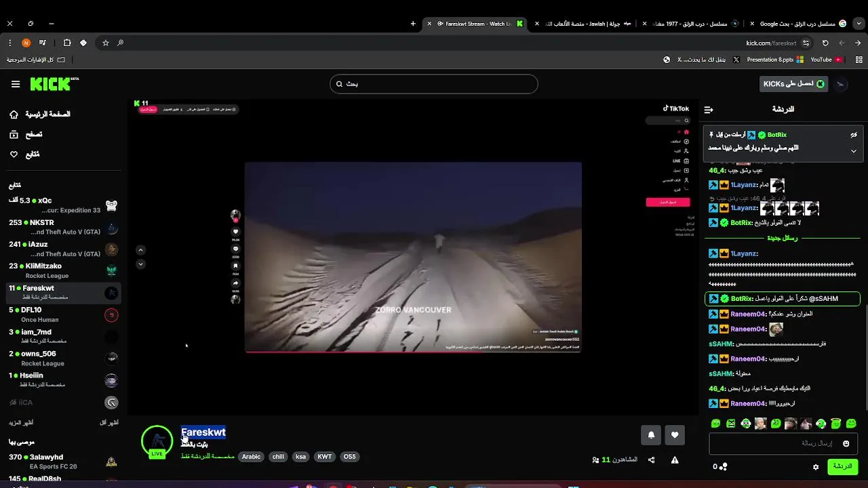Screen dimensions: 868x488
Task: Click the share stream icon
Action: 651,460
